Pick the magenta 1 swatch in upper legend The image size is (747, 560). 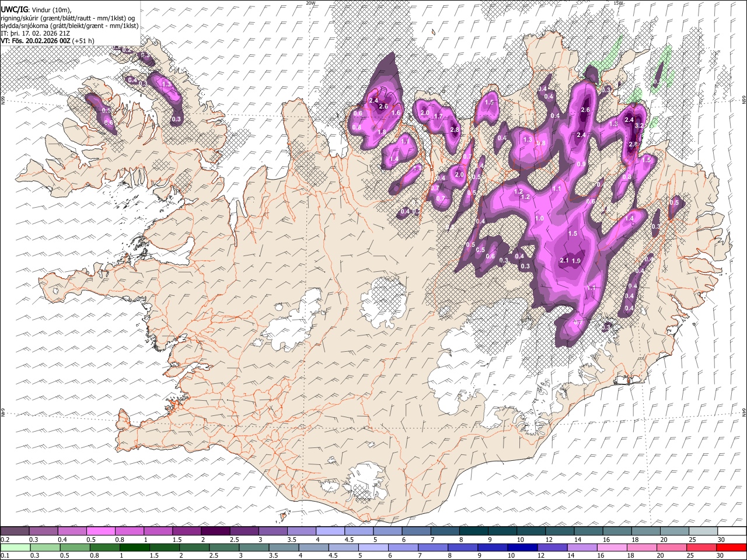(158, 531)
